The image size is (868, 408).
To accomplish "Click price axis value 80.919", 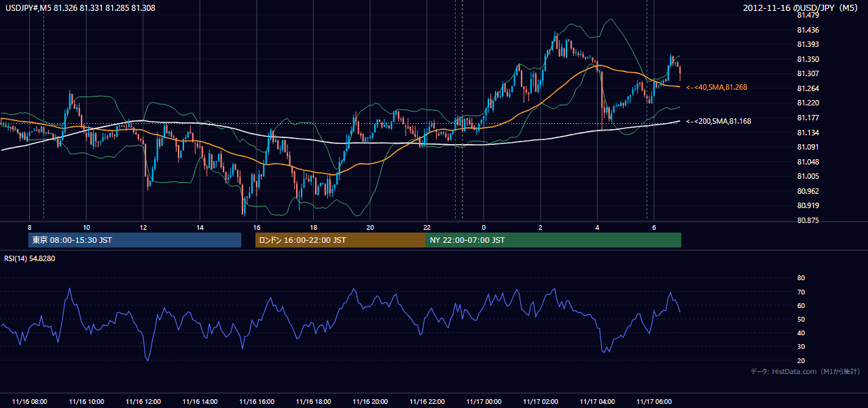I will (808, 205).
